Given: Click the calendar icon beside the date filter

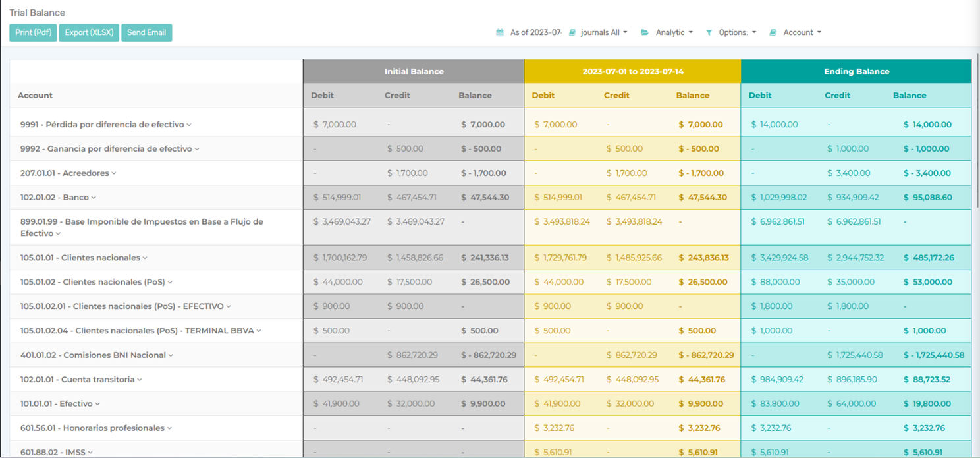Looking at the screenshot, I should coord(500,32).
